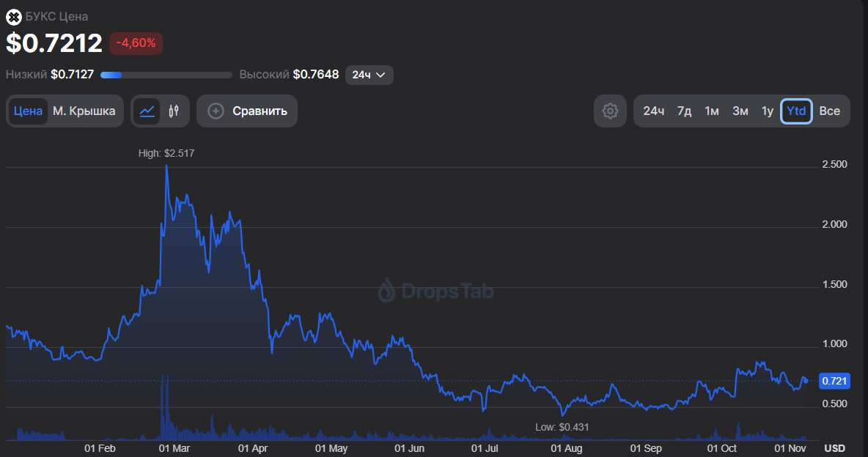Click the low-high price range bar
The image size is (868, 457).
tap(166, 75)
